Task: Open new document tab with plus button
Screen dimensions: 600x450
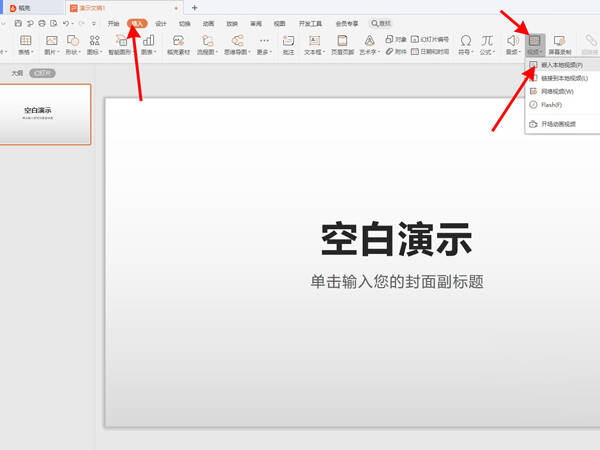Action: (x=194, y=8)
